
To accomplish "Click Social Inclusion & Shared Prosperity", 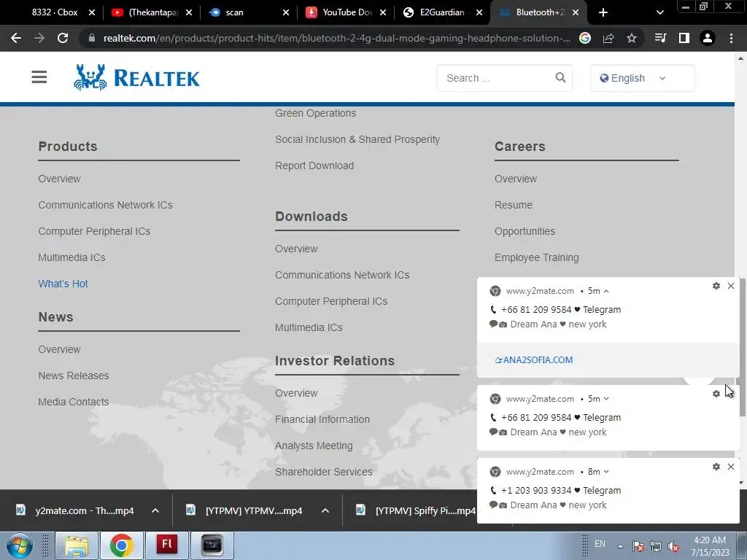I will click(357, 139).
